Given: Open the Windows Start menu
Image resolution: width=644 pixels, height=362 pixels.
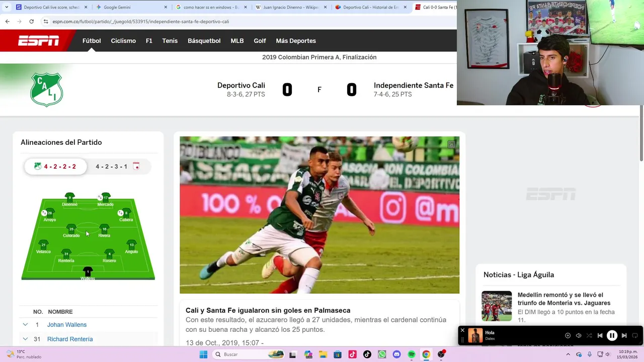Looking at the screenshot, I should click(x=203, y=354).
